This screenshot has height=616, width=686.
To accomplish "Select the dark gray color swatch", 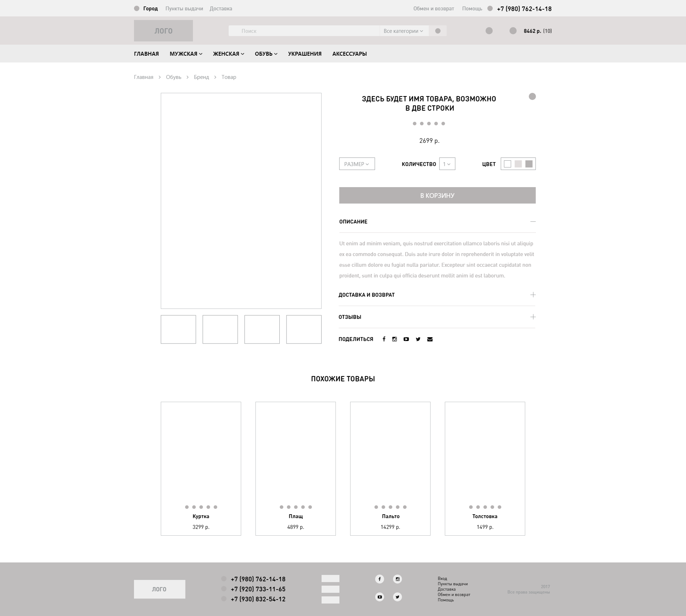I will 529,164.
